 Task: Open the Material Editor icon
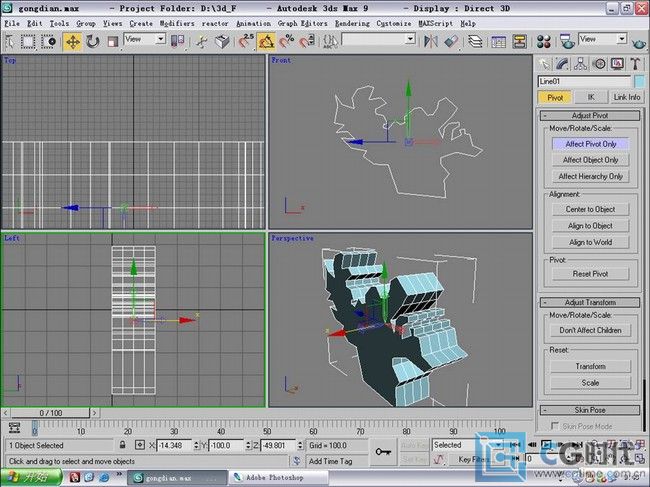pyautogui.click(x=543, y=42)
